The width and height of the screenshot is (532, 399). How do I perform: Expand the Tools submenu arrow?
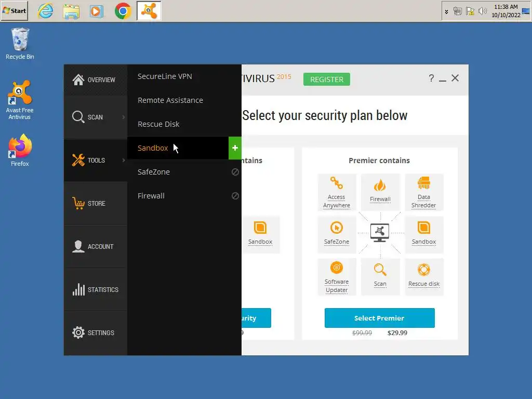pos(124,160)
